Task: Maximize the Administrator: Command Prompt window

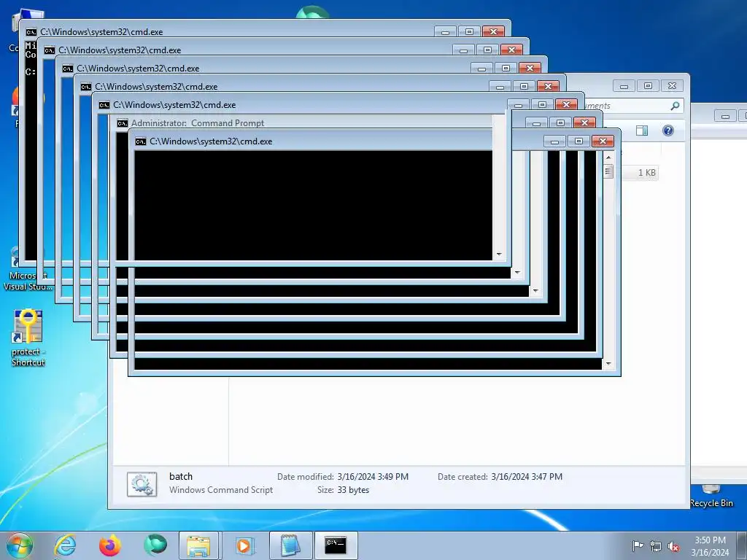Action: coord(560,122)
